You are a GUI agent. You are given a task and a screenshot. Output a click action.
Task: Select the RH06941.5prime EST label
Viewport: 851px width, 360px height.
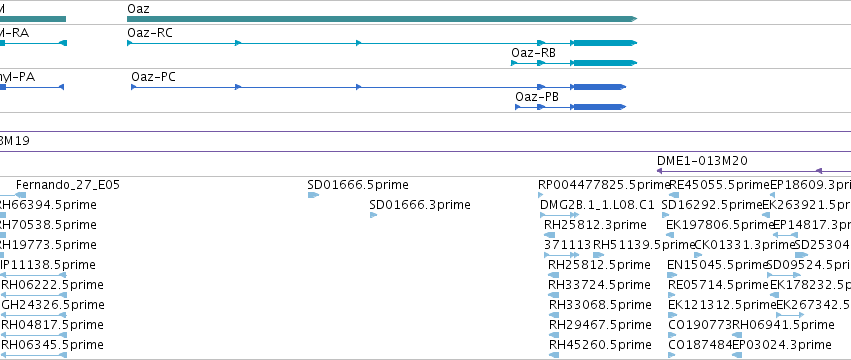pyautogui.click(x=783, y=324)
